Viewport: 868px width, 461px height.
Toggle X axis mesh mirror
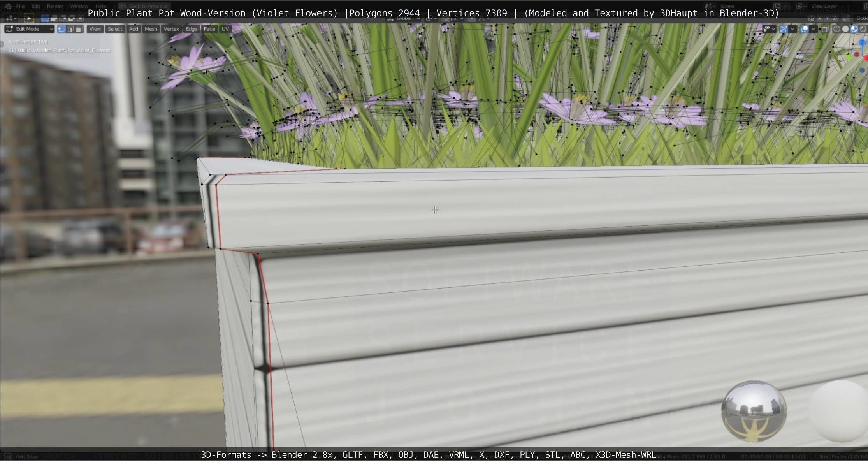(819, 18)
